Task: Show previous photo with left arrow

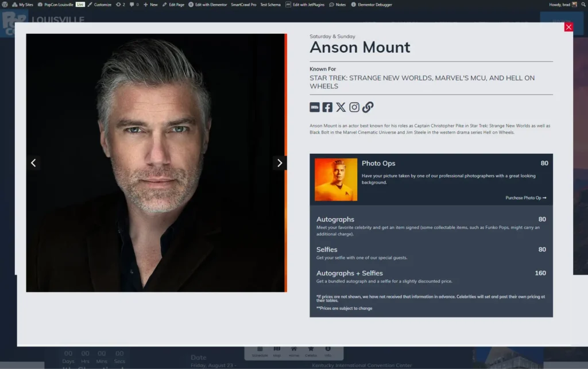Action: pyautogui.click(x=33, y=163)
